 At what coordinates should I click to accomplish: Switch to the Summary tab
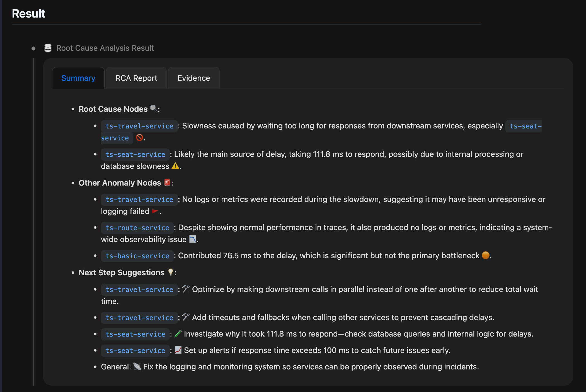(78, 78)
